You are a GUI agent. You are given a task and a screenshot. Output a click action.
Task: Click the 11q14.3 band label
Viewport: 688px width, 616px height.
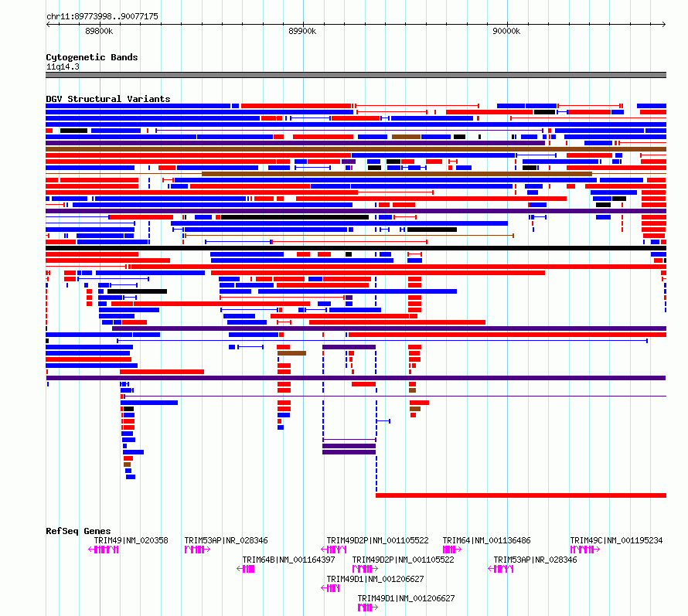click(63, 66)
